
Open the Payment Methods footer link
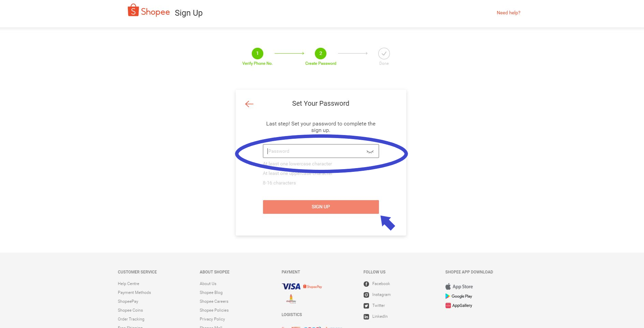click(x=134, y=293)
